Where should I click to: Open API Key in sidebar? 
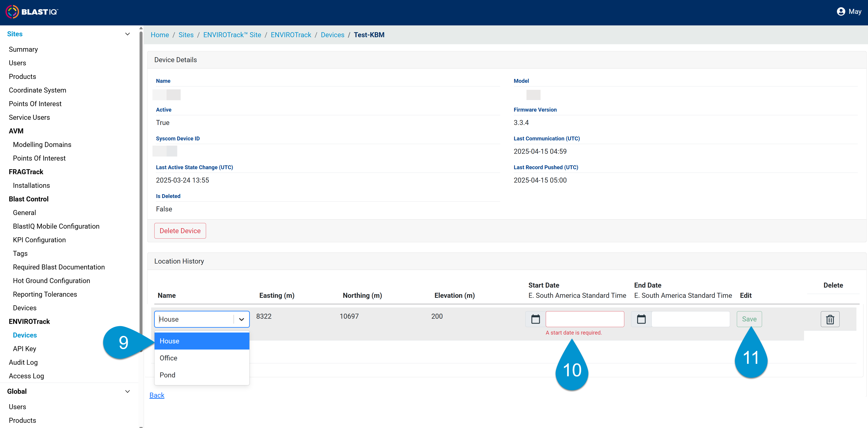[x=25, y=349]
